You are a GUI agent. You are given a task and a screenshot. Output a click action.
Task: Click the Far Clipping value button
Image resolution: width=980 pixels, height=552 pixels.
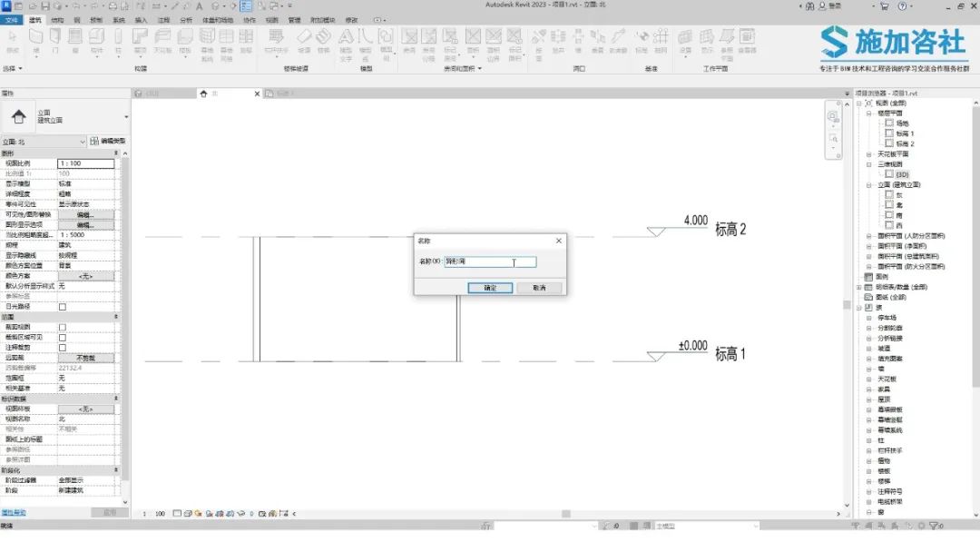[x=85, y=359]
